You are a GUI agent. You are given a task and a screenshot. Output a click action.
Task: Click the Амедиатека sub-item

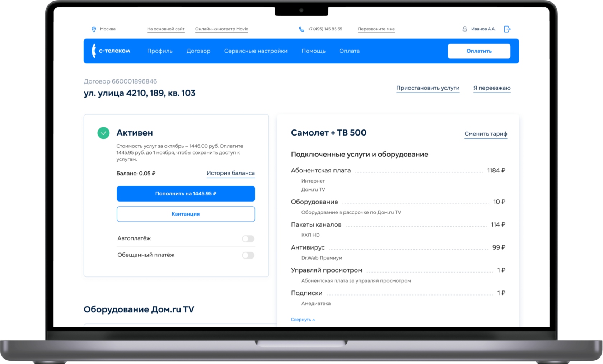316,303
